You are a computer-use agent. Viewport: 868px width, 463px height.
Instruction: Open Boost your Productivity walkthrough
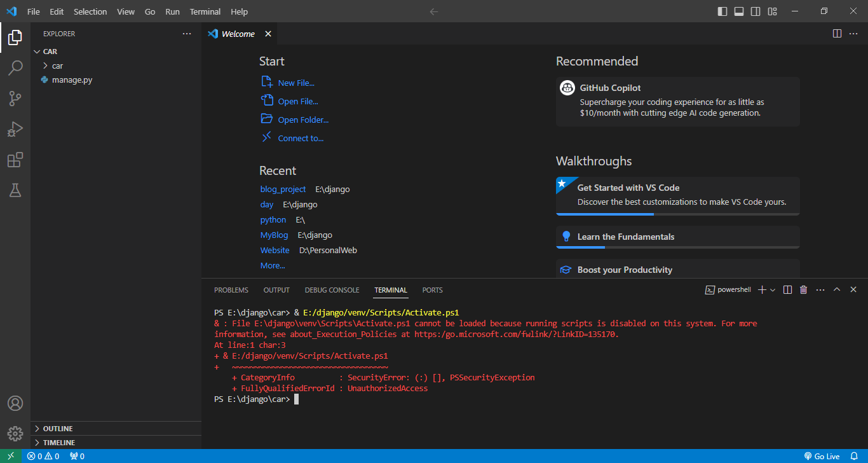click(x=677, y=270)
